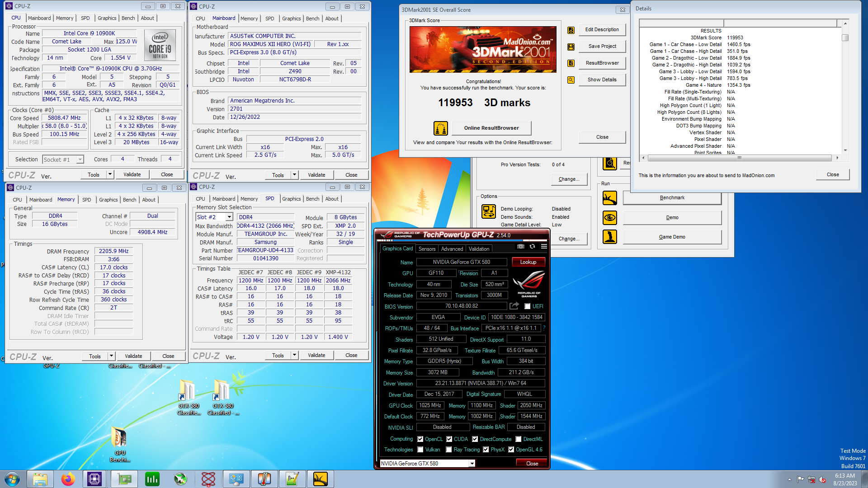
Task: Click the Show Details button
Action: click(602, 80)
